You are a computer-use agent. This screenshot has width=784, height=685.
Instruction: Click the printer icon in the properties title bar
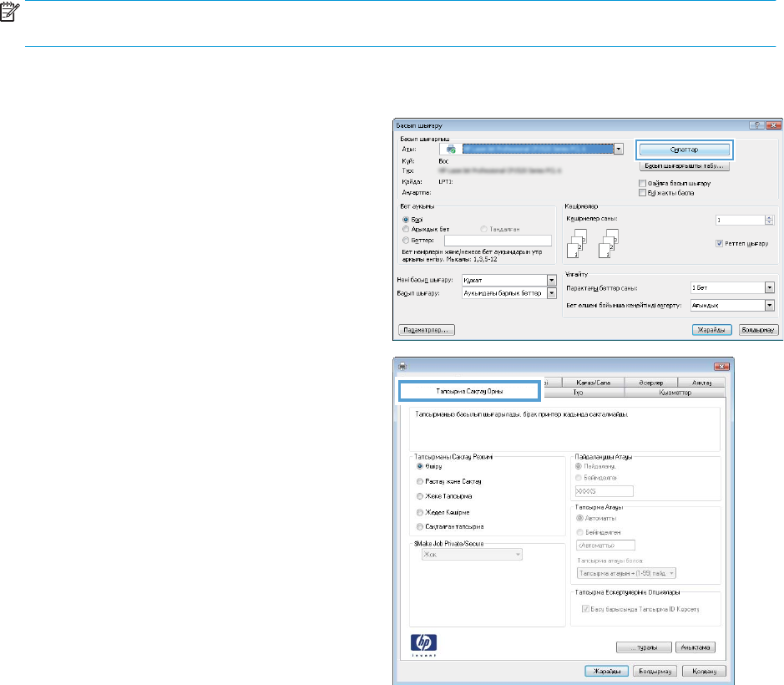click(x=402, y=366)
